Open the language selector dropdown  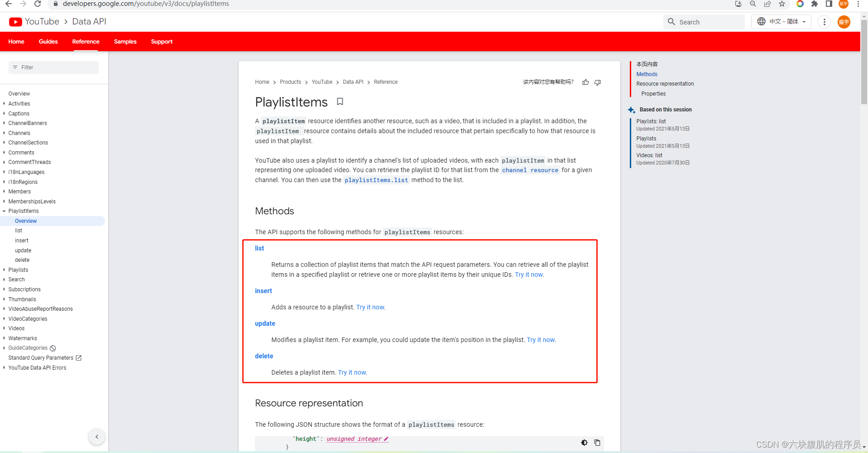781,22
